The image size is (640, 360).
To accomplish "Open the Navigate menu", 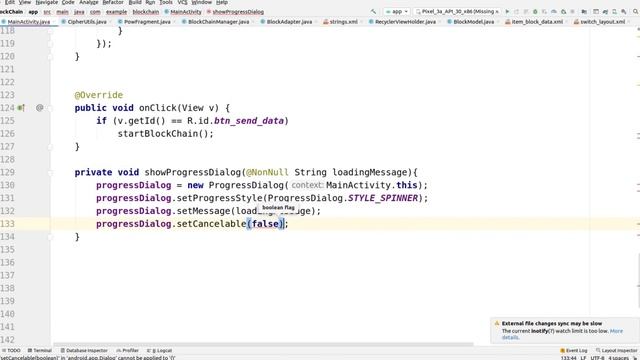I will [x=47, y=2].
